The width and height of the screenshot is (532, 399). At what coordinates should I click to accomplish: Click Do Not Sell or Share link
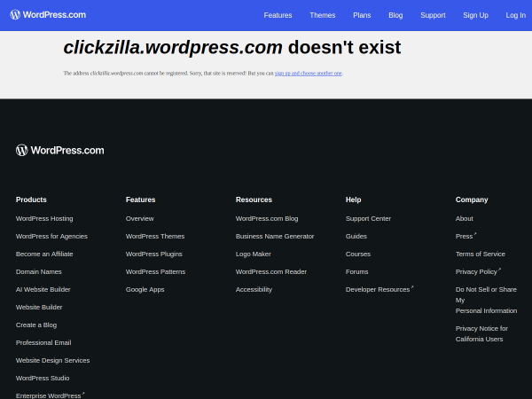pos(486,300)
